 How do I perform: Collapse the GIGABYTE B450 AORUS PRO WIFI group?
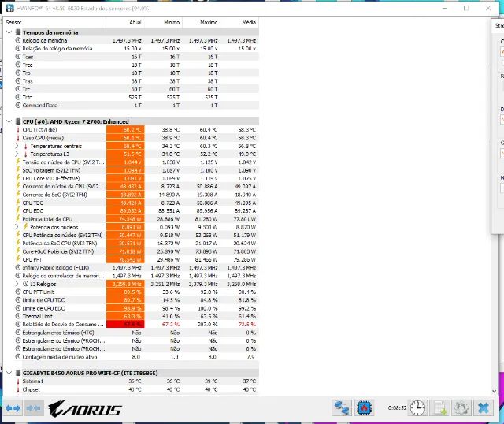click(x=9, y=373)
